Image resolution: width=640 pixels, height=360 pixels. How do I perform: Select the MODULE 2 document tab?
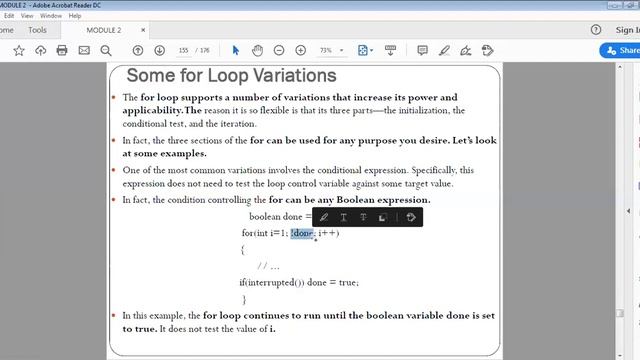pyautogui.click(x=104, y=30)
